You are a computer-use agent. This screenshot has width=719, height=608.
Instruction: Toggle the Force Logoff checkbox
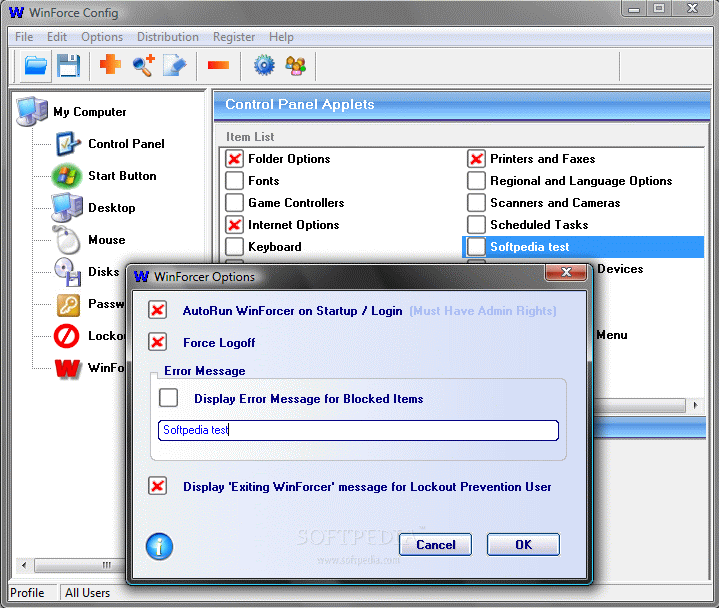(157, 342)
